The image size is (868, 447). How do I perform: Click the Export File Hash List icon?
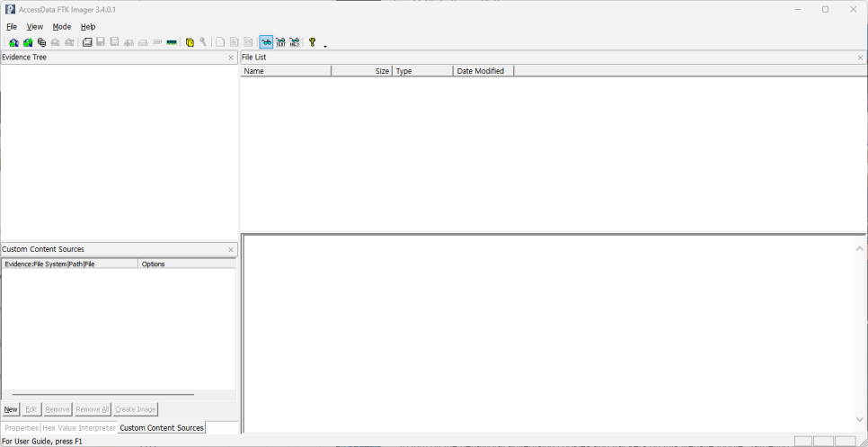[x=235, y=42]
